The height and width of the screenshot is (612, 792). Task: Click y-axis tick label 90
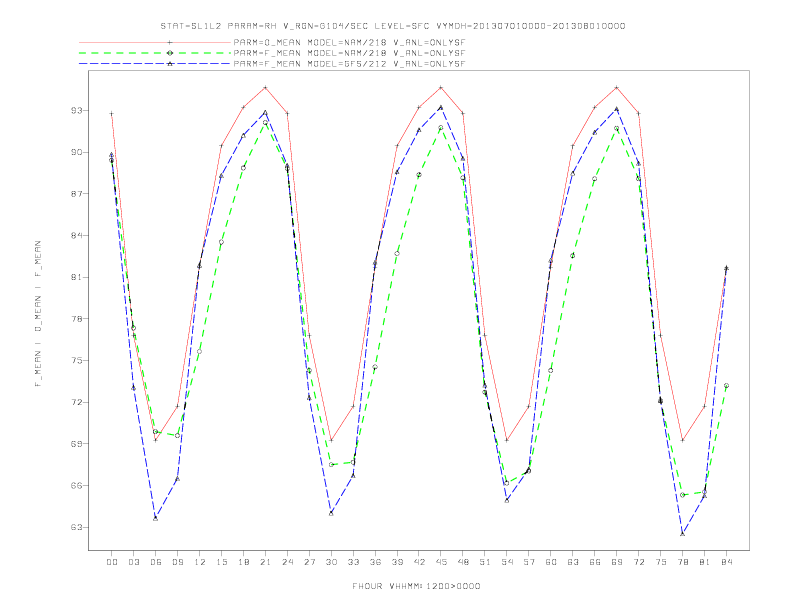point(76,152)
